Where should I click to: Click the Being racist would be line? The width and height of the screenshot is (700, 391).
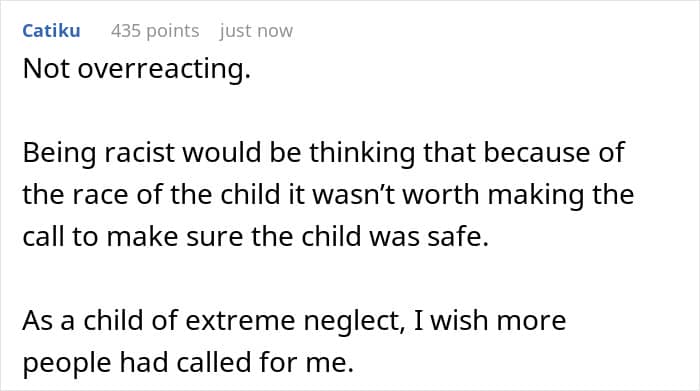point(323,153)
